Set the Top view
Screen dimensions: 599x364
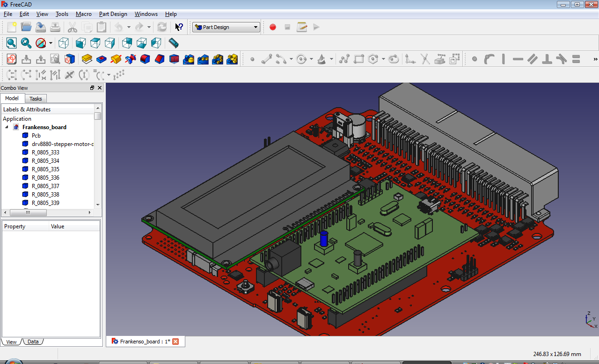point(95,43)
